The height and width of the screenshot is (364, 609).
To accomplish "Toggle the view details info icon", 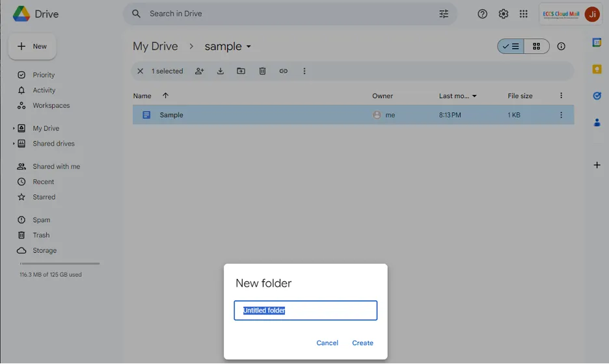I will click(x=562, y=46).
